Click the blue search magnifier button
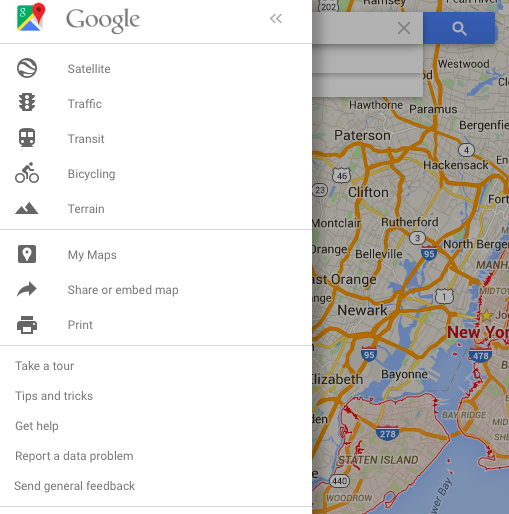The width and height of the screenshot is (509, 514). 459,28
